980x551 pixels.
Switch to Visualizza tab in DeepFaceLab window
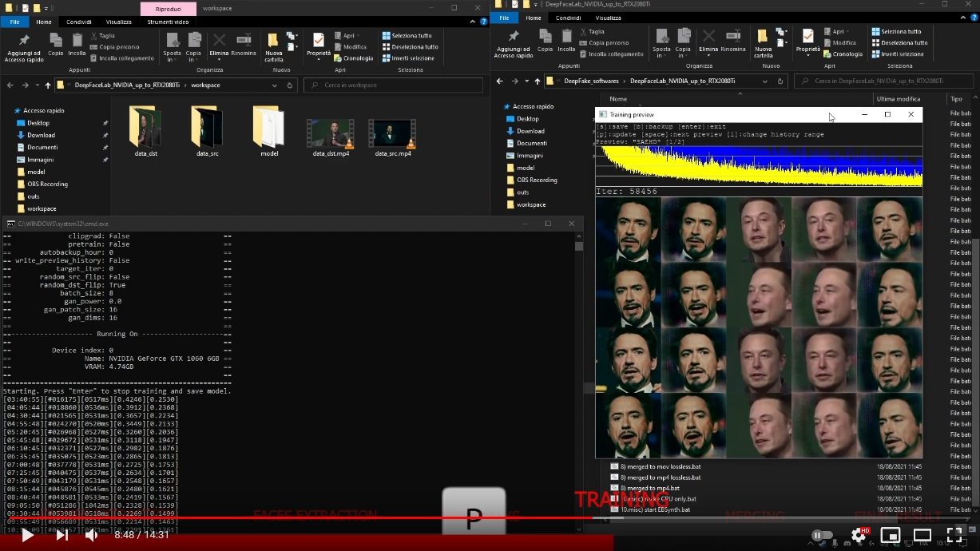[x=608, y=18]
